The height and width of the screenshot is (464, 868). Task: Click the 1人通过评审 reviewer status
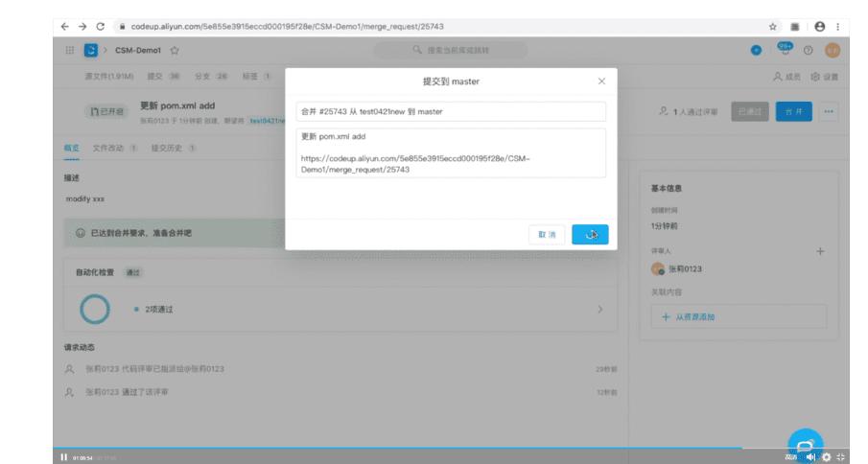click(688, 112)
